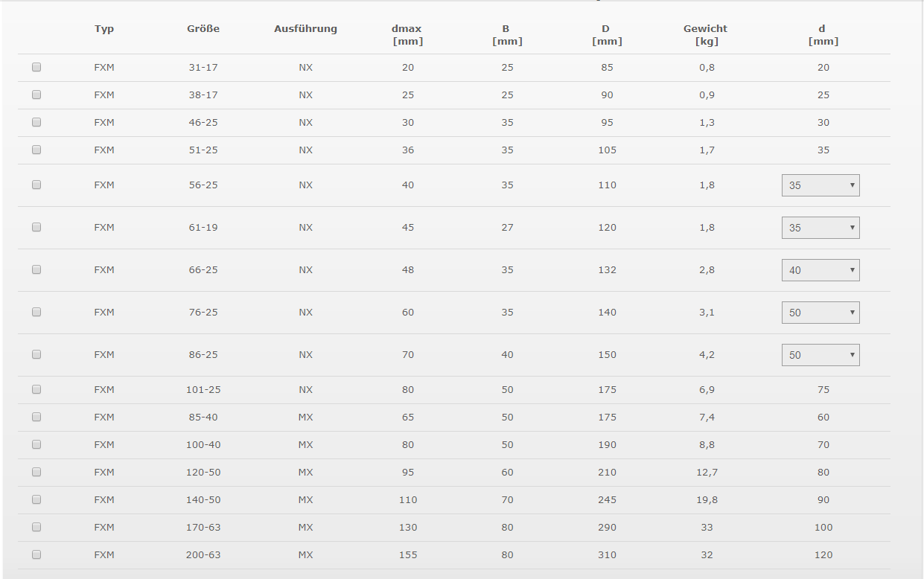
Task: Click the size cell 140-50
Action: click(203, 499)
